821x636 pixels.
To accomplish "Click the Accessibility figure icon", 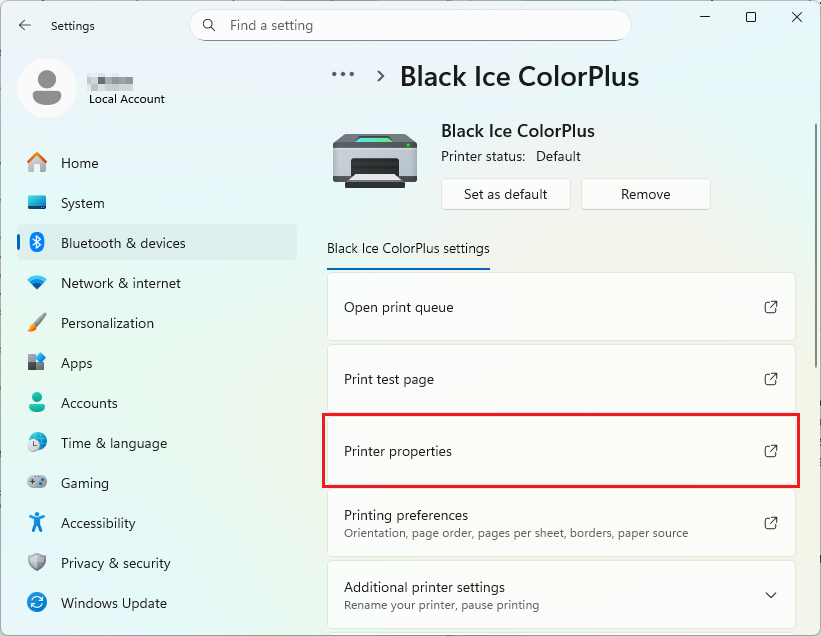I will click(x=37, y=523).
